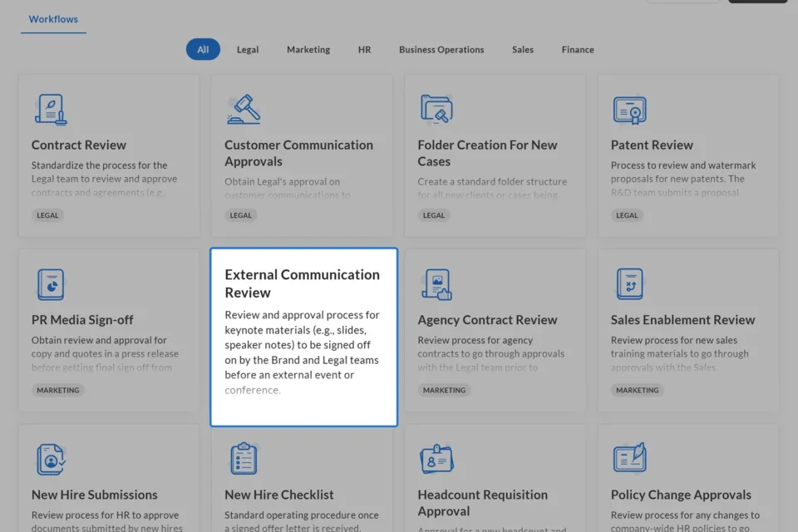This screenshot has width=798, height=532.
Task: Click the Contract Review document icon
Action: (51, 110)
